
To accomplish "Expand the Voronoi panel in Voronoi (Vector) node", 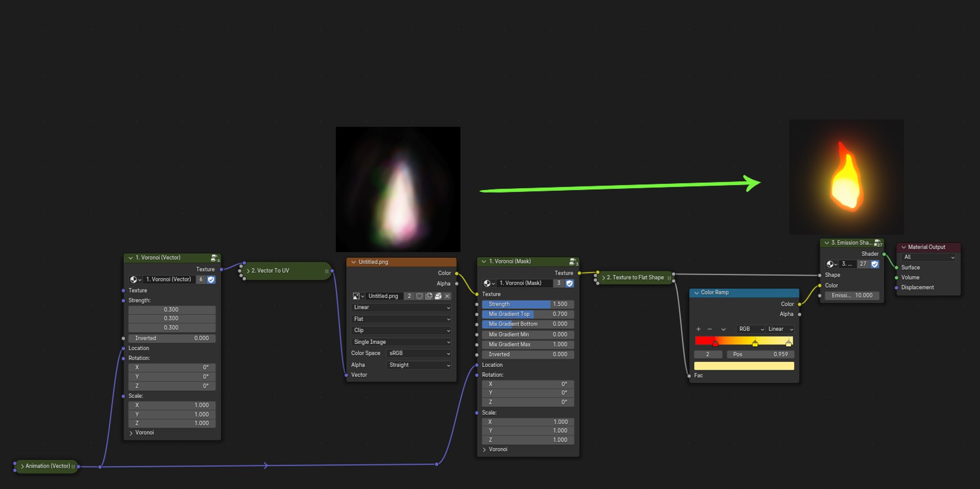I will tap(131, 433).
